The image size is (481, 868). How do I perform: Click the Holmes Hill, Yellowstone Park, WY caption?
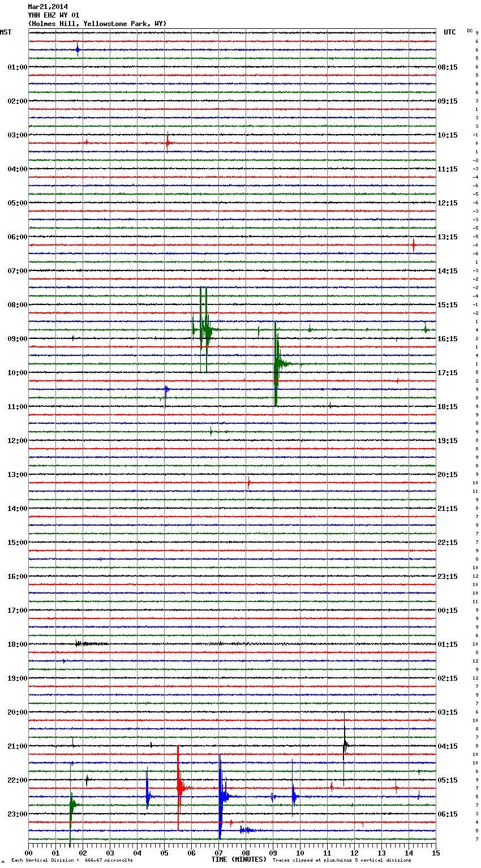(x=97, y=24)
